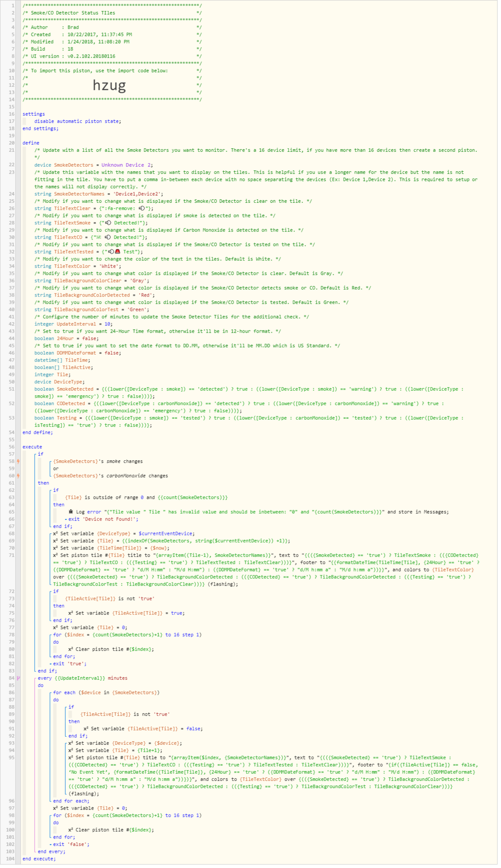Open '{Tile} is outside of range' condition
501x868 pixels.
click(146, 499)
